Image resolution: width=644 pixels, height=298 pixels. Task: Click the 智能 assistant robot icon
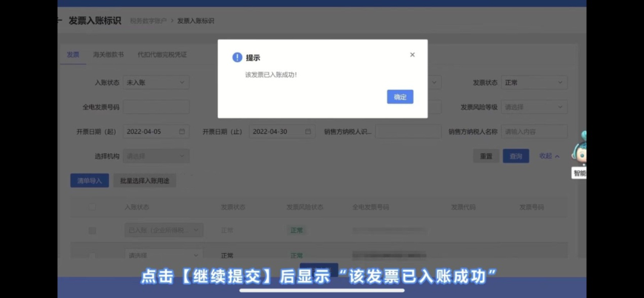(580, 148)
